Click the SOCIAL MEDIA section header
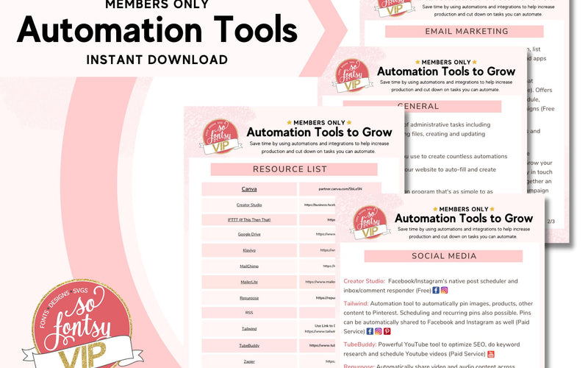The image size is (588, 368). tap(444, 256)
